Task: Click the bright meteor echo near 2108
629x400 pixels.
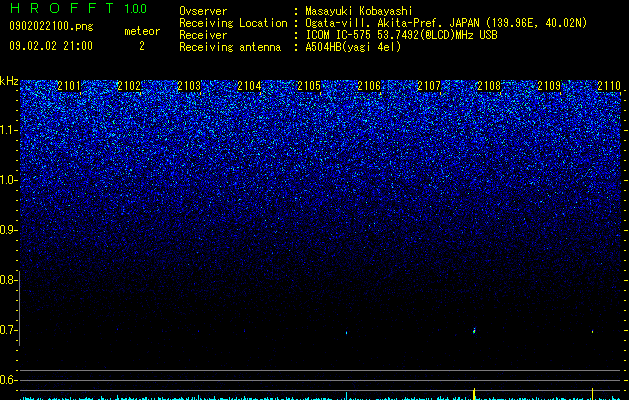Action: pos(474,331)
